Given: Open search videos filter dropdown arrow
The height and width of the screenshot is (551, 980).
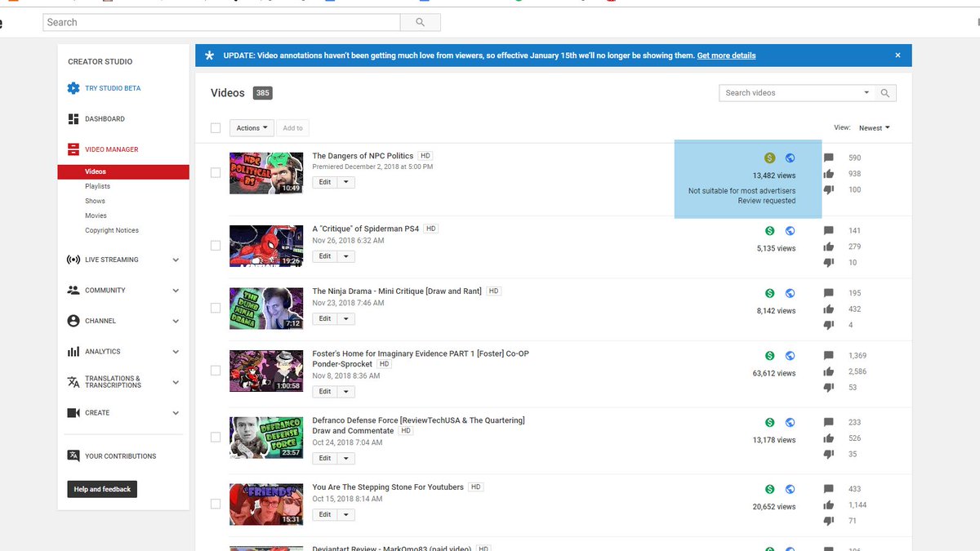Looking at the screenshot, I should click(866, 93).
